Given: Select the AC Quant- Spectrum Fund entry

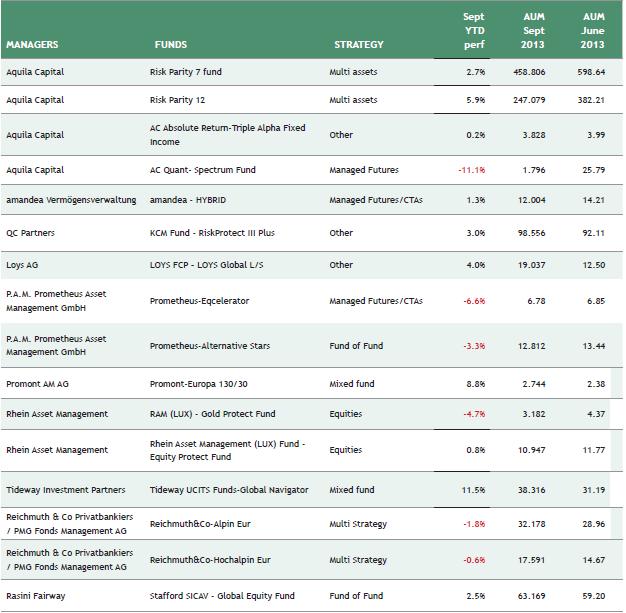Looking at the screenshot, I should tap(202, 170).
